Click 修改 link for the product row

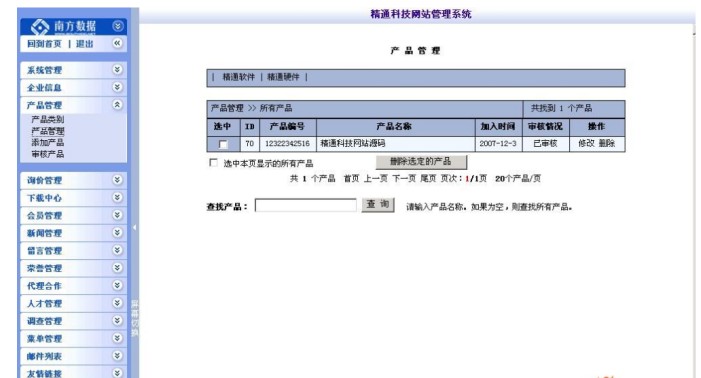[586, 143]
